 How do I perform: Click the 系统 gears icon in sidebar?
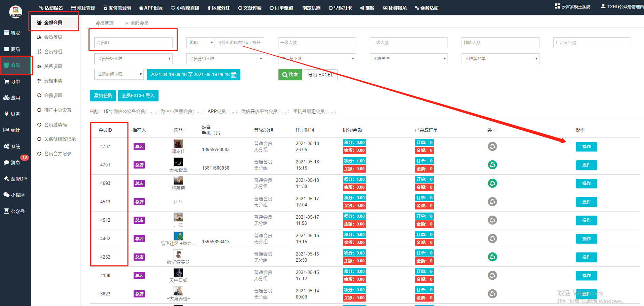pos(6,146)
